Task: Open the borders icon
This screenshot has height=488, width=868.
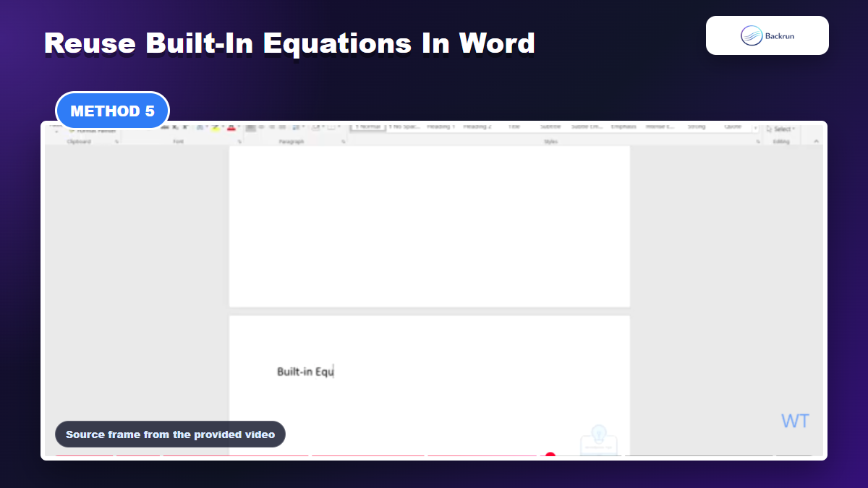Action: [330, 127]
